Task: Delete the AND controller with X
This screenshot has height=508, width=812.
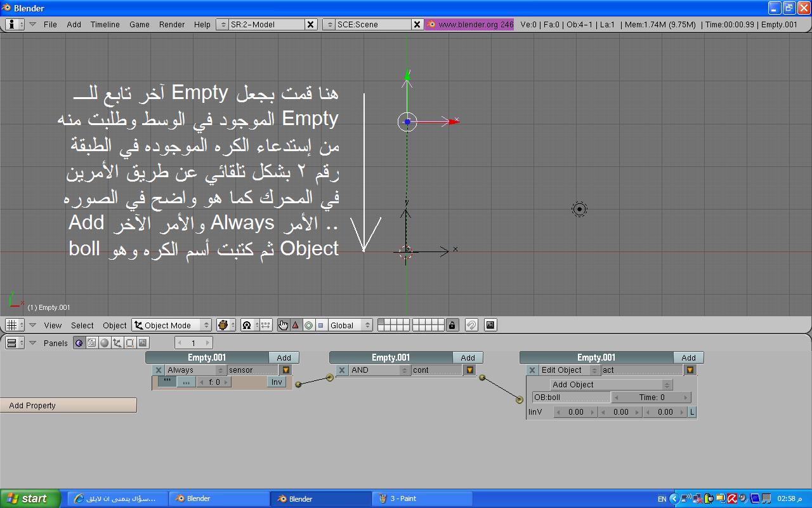Action: 342,370
